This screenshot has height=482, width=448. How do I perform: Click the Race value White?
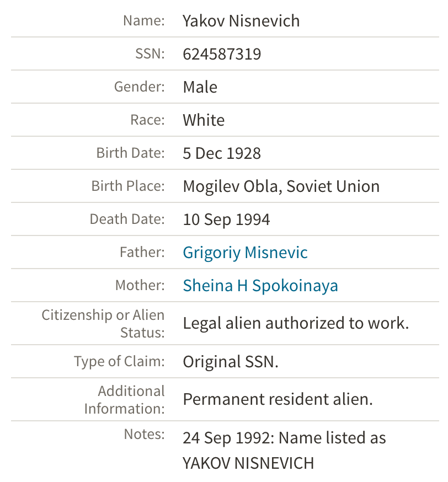point(204,120)
